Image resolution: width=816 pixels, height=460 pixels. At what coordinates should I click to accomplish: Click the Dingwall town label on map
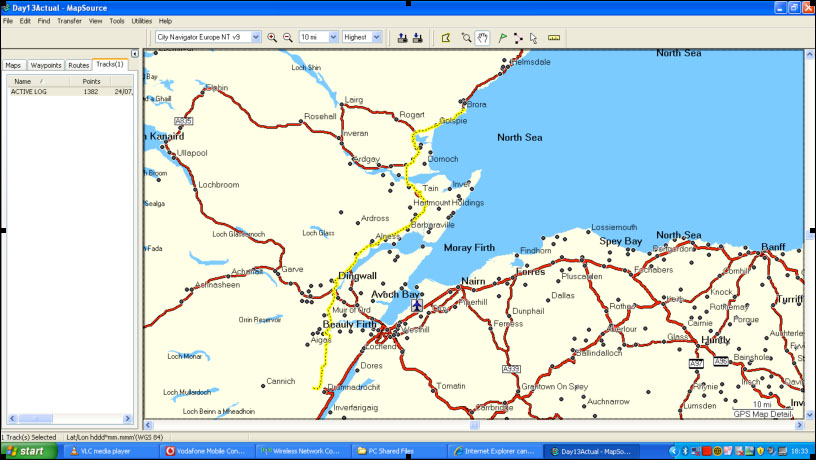(357, 276)
